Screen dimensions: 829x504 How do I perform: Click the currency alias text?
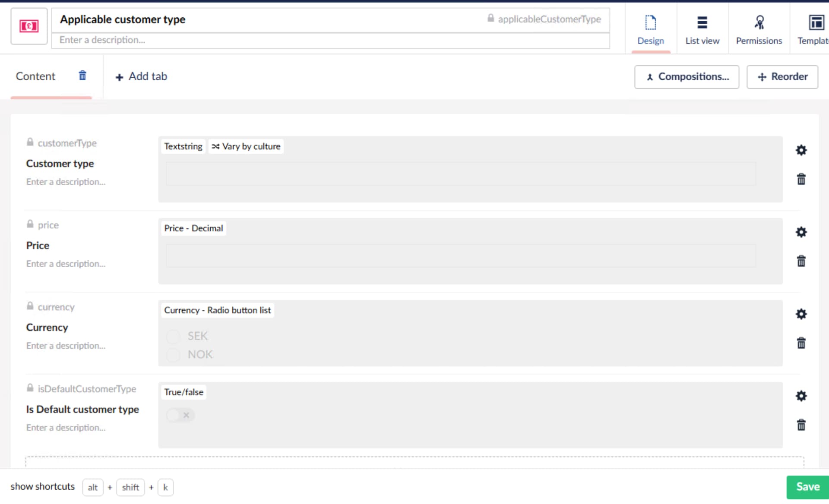tap(56, 307)
